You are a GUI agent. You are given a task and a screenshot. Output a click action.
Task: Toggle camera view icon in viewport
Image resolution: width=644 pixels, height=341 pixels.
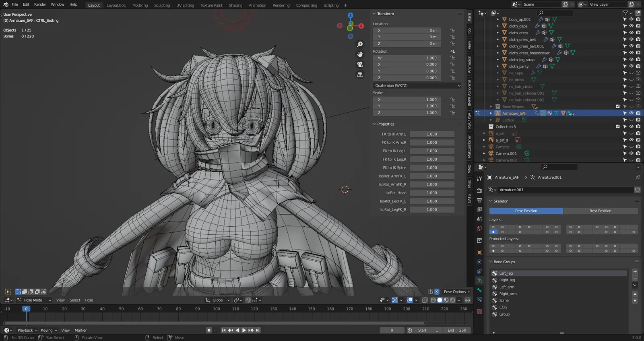coord(360,64)
